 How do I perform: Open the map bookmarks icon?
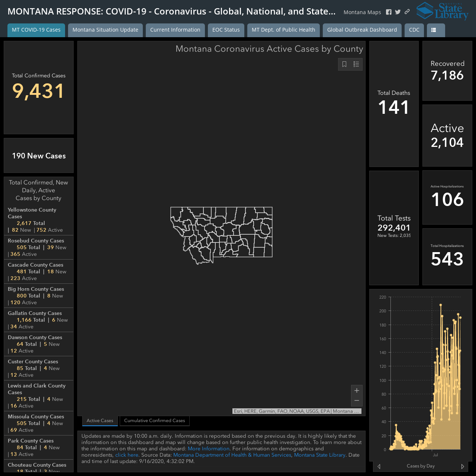(344, 64)
